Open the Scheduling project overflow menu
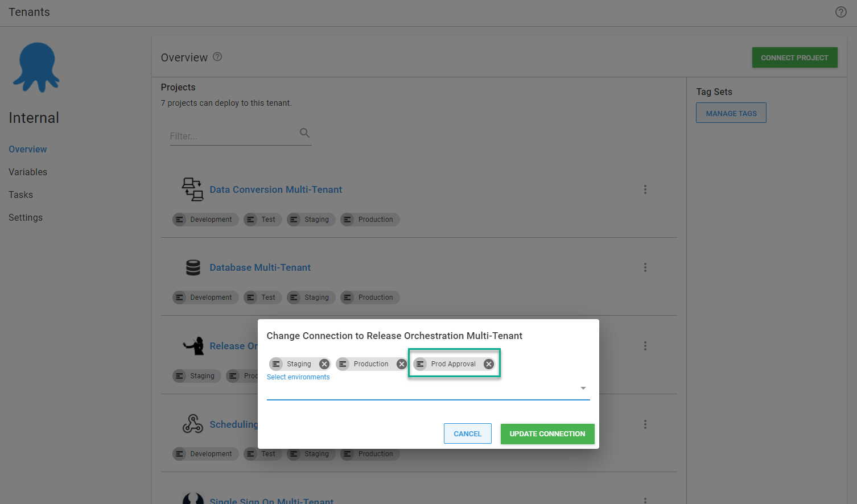The image size is (857, 504). (645, 424)
